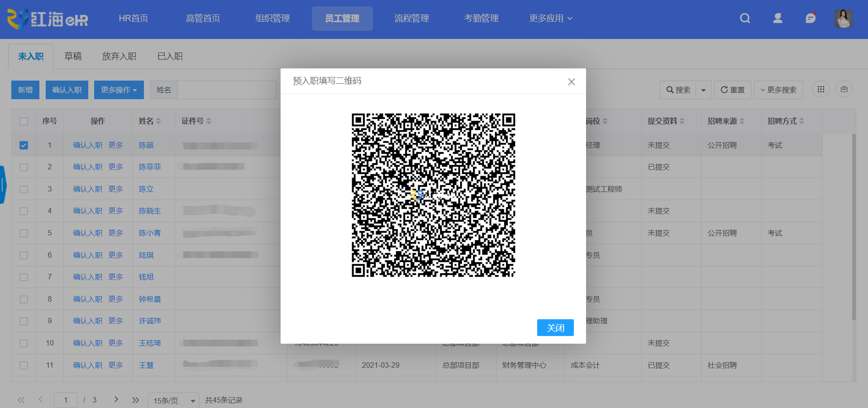Click the user avatar photo
Viewport: 868px width, 408px height.
(843, 19)
